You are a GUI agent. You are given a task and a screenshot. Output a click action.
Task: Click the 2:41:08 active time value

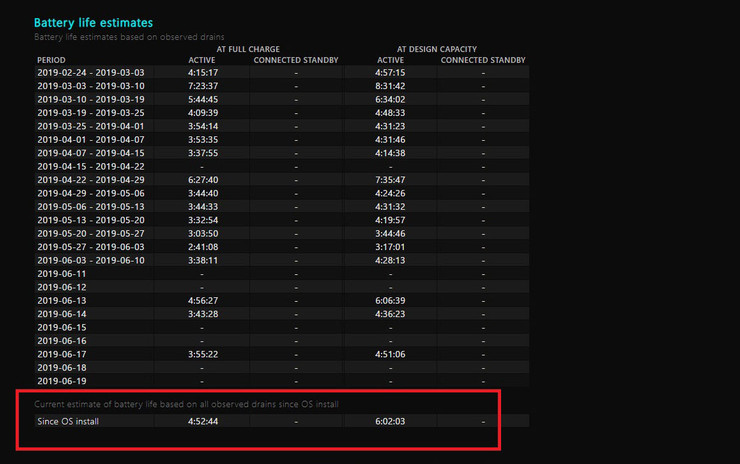[x=203, y=247]
